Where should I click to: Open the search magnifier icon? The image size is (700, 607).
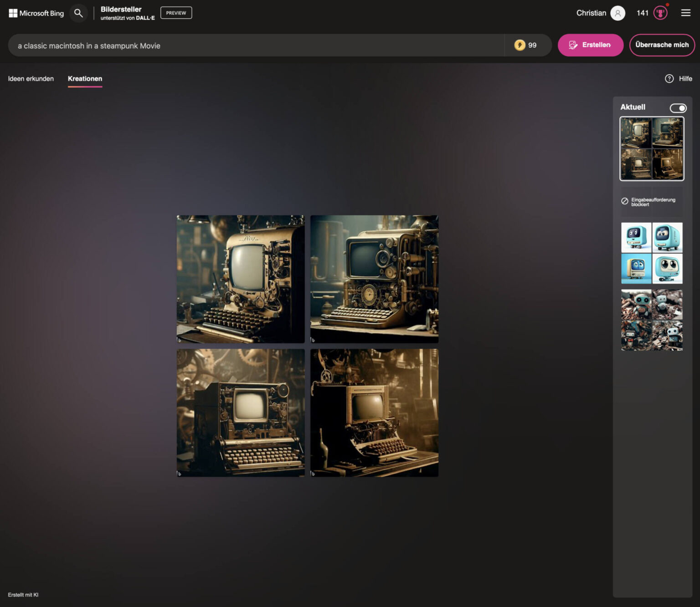coord(78,13)
